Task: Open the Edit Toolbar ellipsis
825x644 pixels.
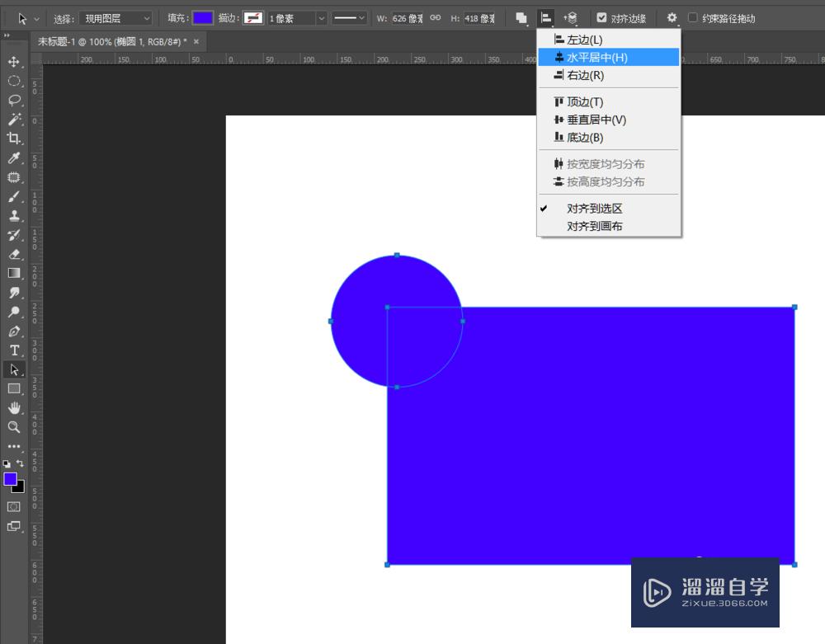Action: (x=14, y=446)
